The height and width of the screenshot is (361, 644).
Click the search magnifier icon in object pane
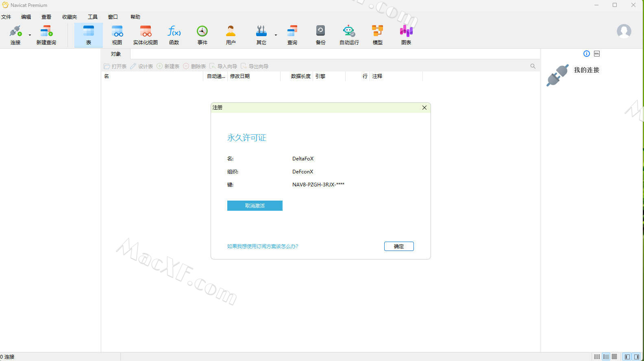[533, 66]
